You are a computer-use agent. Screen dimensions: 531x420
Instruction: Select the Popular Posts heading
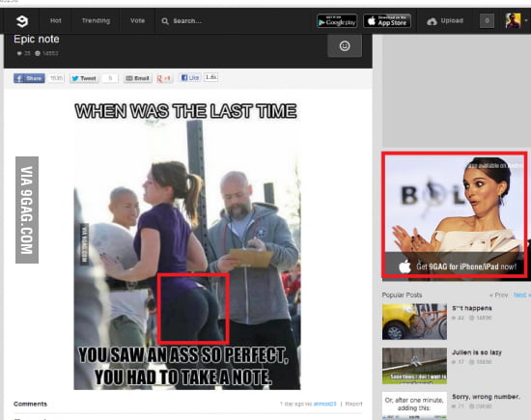tap(402, 295)
